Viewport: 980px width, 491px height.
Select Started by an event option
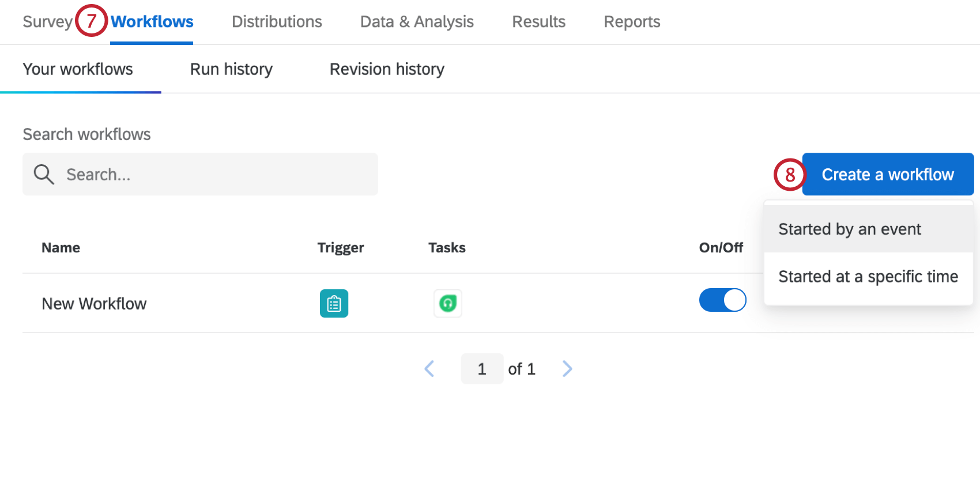pos(850,229)
